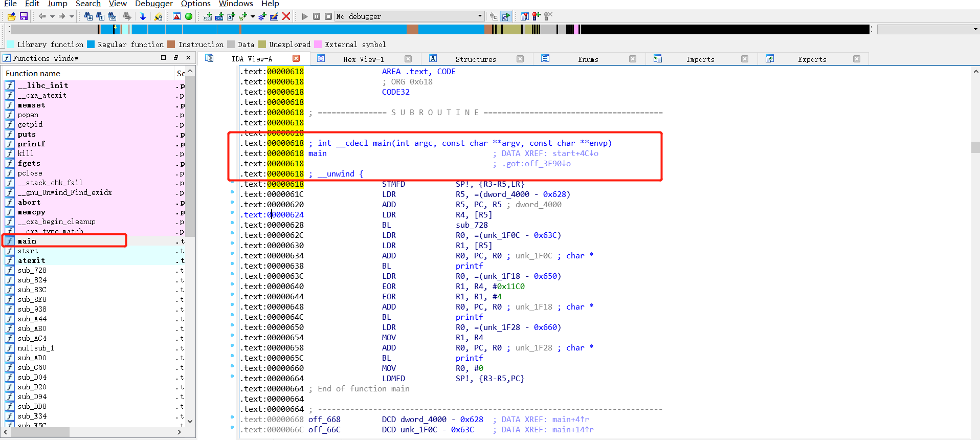Viewport: 980px width, 440px height.
Task: Open forward-jump history dropdown arrow
Action: 72,16
